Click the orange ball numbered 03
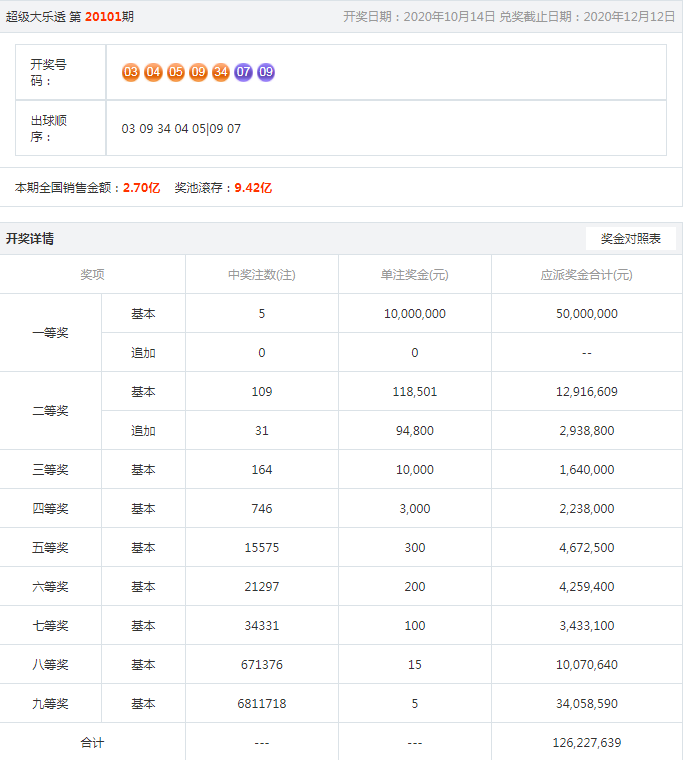The width and height of the screenshot is (683, 760). coord(131,72)
